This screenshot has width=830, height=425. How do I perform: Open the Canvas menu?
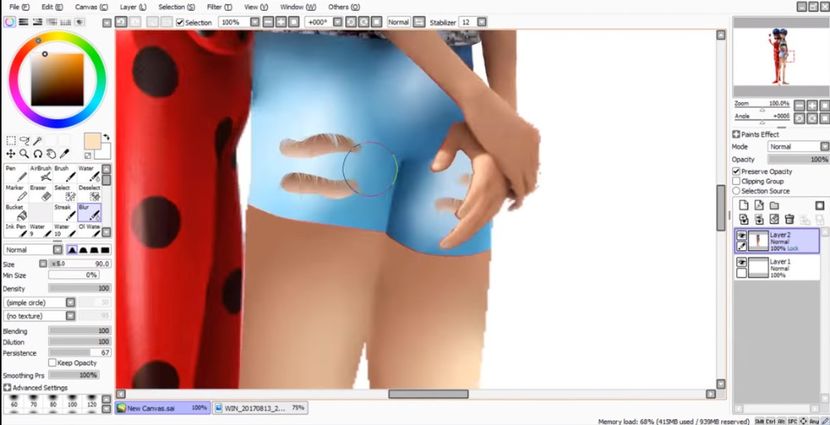point(91,7)
